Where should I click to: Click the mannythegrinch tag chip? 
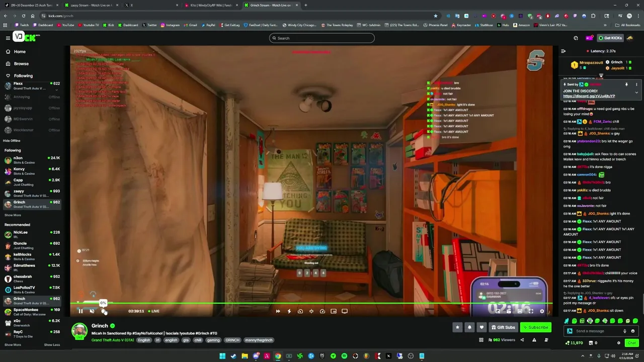point(259,340)
